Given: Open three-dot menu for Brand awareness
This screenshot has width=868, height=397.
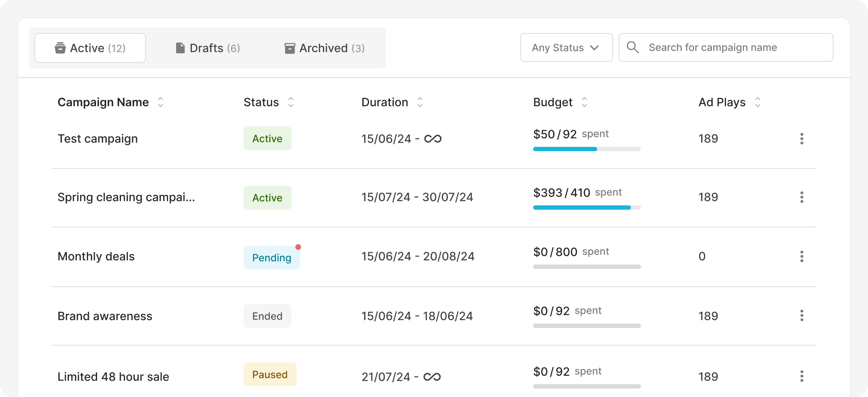Looking at the screenshot, I should click(802, 316).
